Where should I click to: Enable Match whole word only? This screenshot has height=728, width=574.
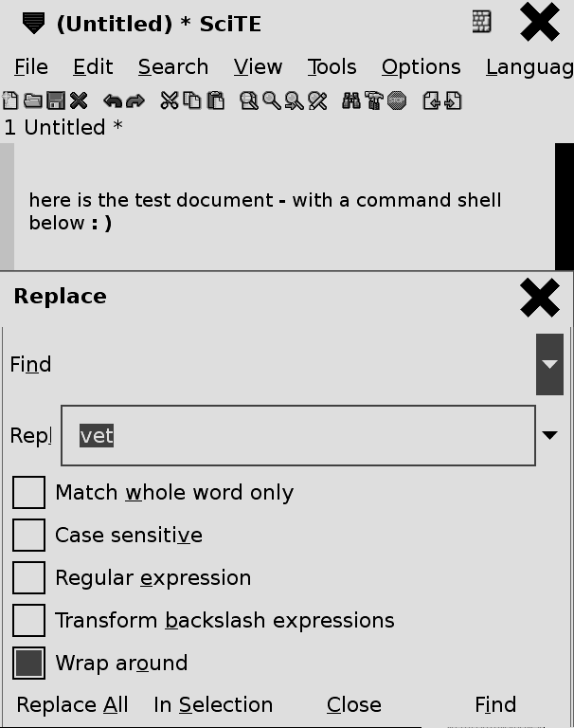[x=28, y=493]
